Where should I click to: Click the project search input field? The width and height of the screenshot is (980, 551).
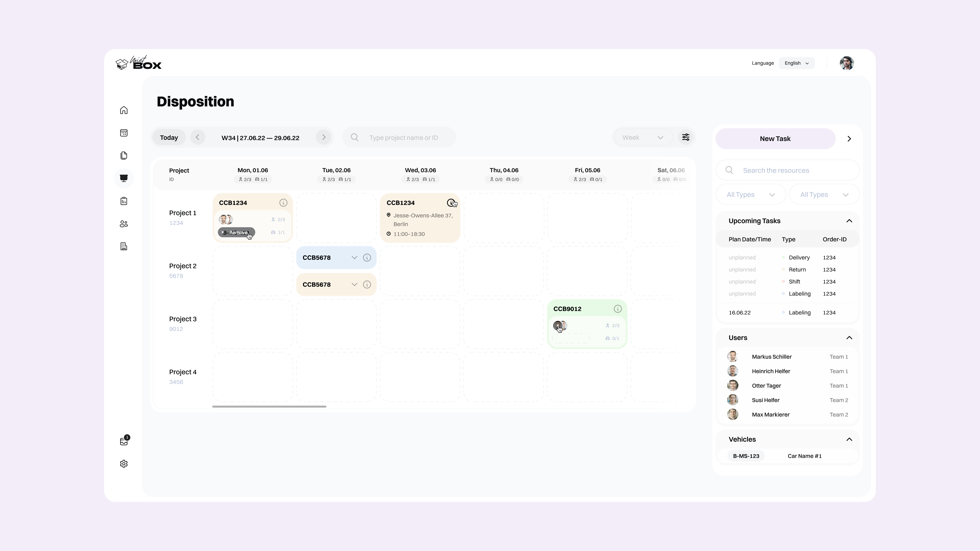(404, 137)
